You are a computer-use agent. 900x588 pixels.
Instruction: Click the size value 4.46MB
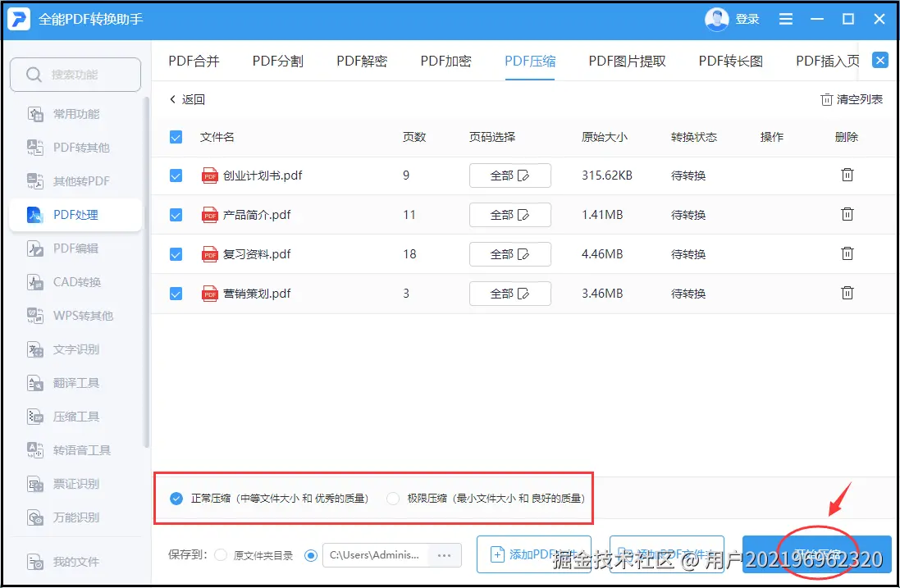602,254
